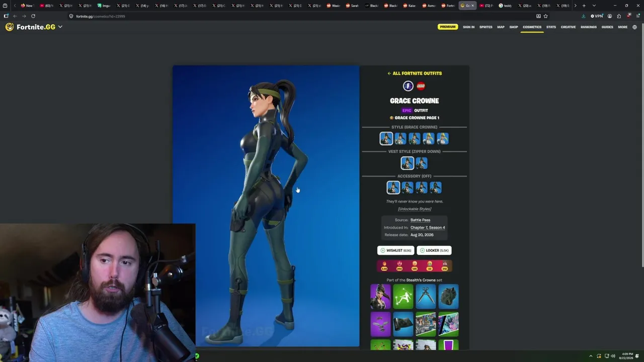Switch to the teddy Google tab

506,6
